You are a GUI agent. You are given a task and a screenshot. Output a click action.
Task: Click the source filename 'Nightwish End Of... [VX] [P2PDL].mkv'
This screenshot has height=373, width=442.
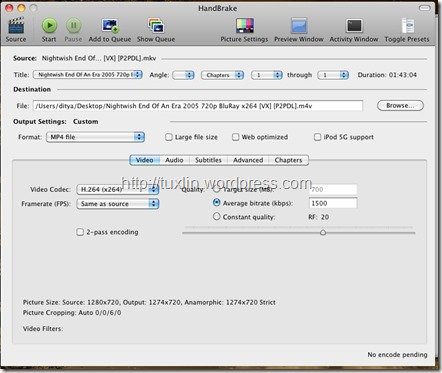coord(99,58)
